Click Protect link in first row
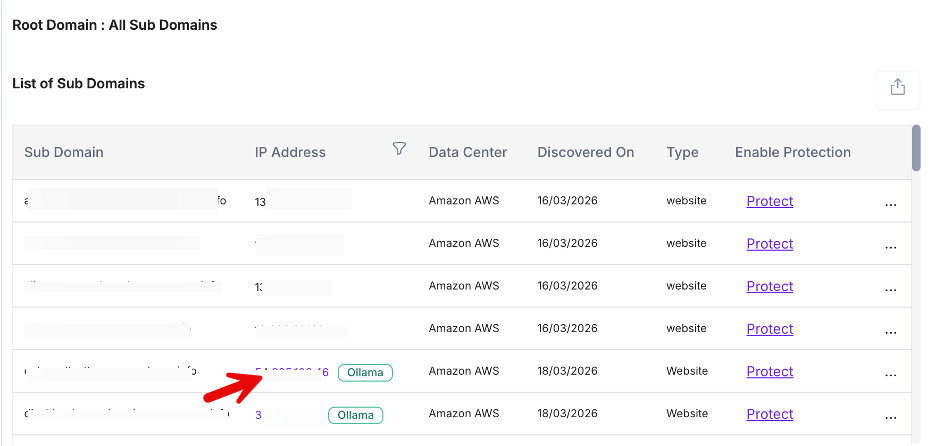This screenshot has height=446, width=936. [769, 201]
